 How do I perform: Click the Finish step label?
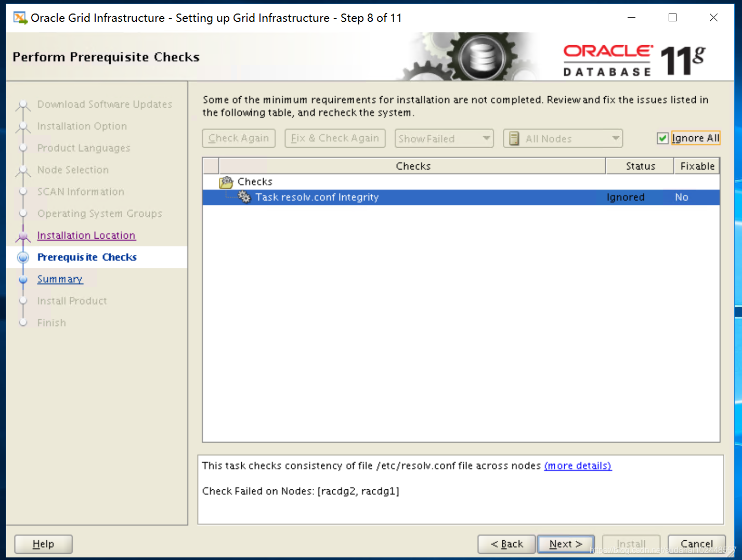coord(51,323)
